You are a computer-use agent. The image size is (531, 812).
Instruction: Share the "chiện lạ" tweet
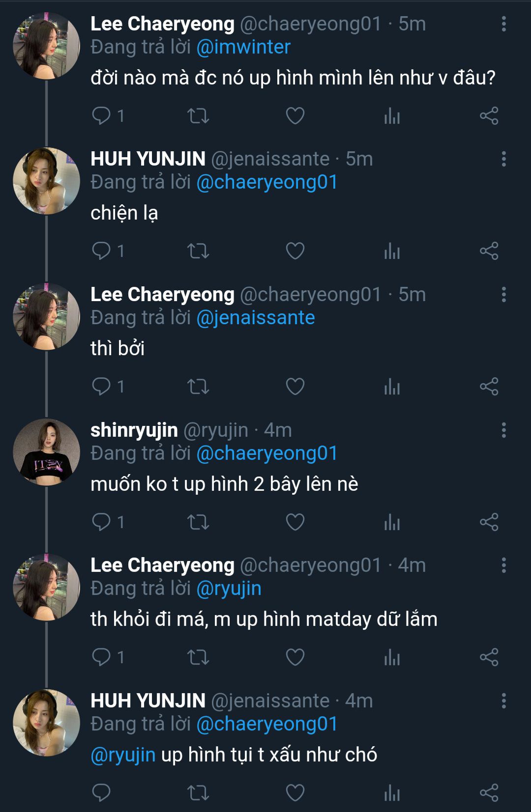[489, 252]
